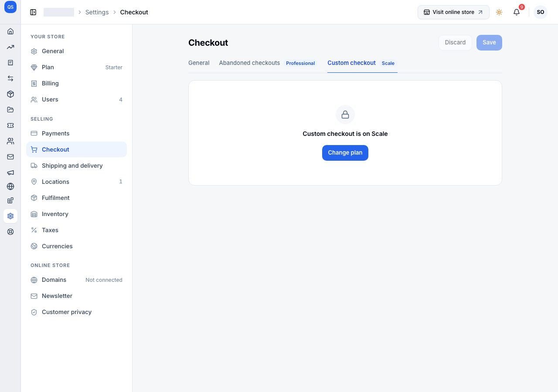Open Newsletter settings
558x392 pixels.
tap(76, 296)
